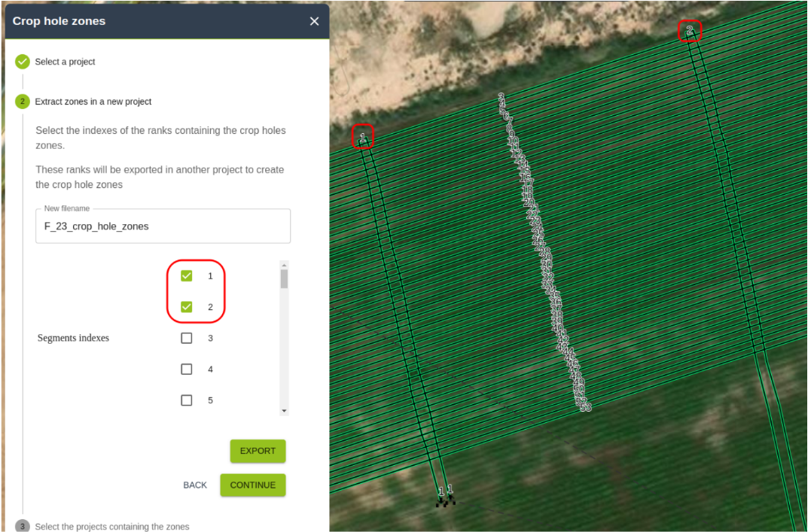
Task: Close the Crop hole zones dialog
Action: (x=314, y=21)
